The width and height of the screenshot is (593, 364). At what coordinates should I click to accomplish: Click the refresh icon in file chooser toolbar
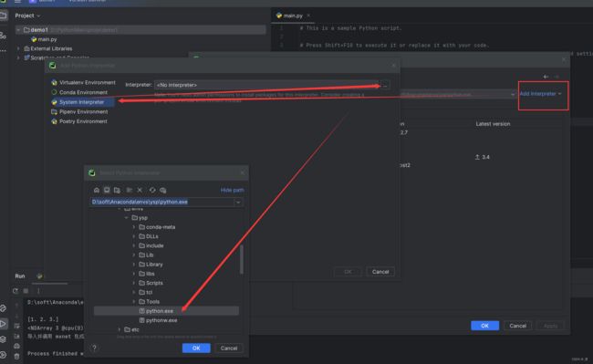[152, 190]
